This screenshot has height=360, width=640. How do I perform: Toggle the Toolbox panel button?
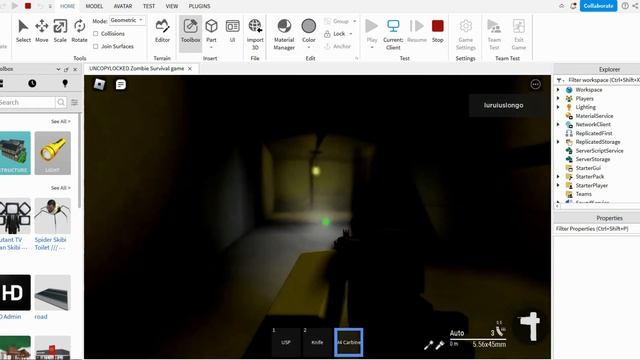190,33
